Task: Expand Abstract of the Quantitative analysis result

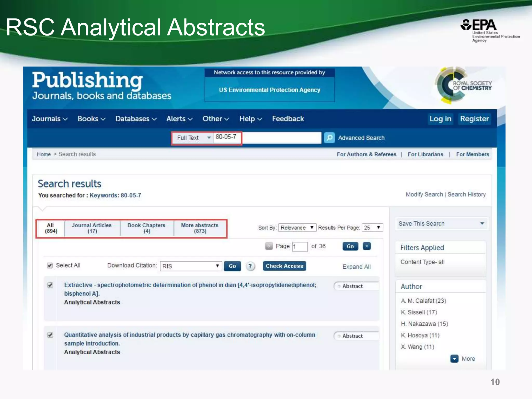Action: 356,336
